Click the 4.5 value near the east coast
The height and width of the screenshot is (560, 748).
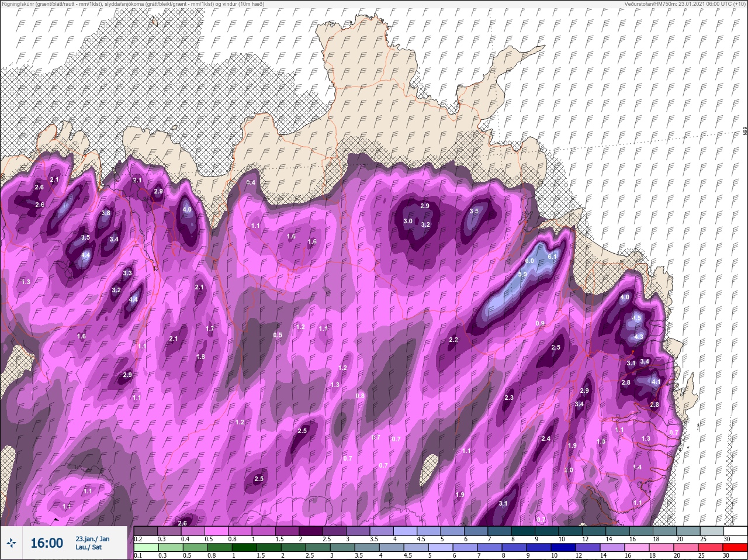point(637,318)
